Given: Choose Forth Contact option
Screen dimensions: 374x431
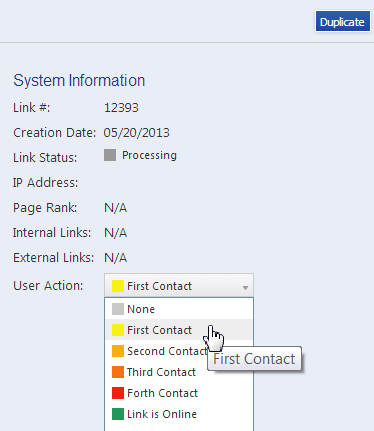Looking at the screenshot, I should pos(179,393).
